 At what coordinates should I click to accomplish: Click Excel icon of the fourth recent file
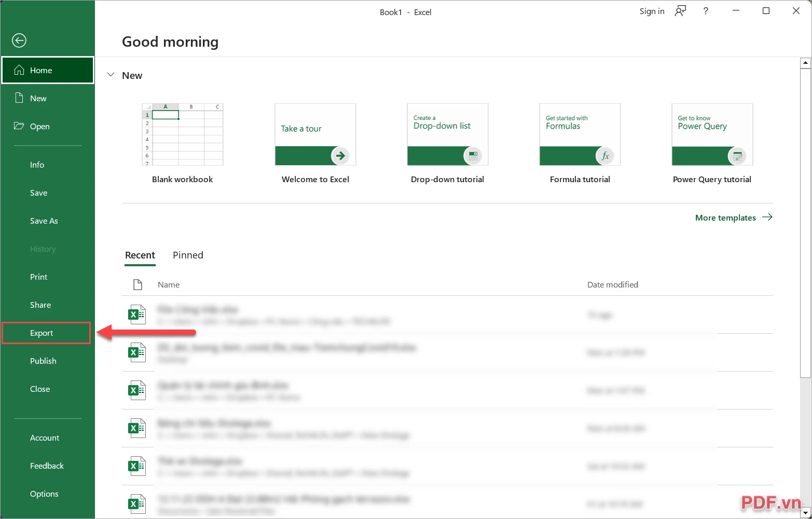pyautogui.click(x=137, y=428)
